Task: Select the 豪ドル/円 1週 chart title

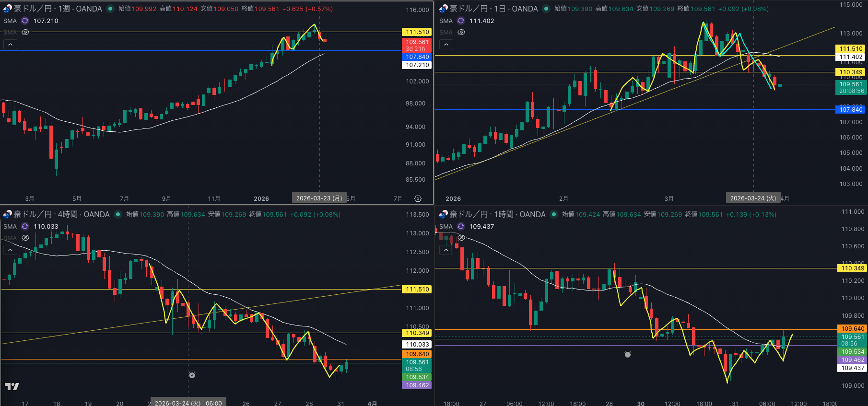Action: click(x=58, y=9)
